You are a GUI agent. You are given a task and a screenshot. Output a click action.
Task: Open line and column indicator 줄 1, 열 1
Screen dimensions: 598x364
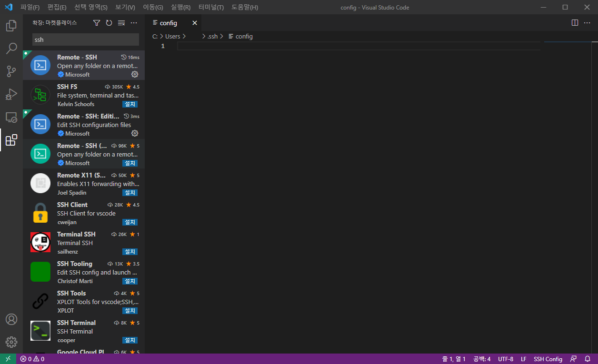tap(454, 359)
